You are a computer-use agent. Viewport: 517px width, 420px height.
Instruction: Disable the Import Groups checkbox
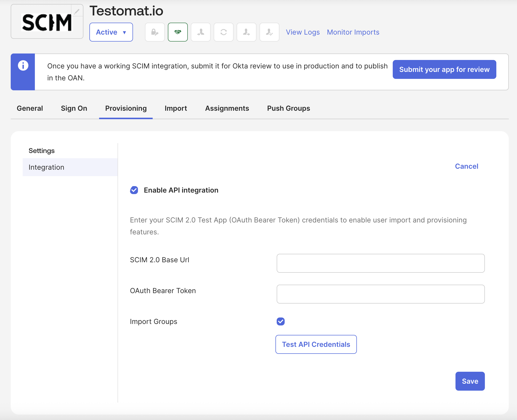click(281, 321)
